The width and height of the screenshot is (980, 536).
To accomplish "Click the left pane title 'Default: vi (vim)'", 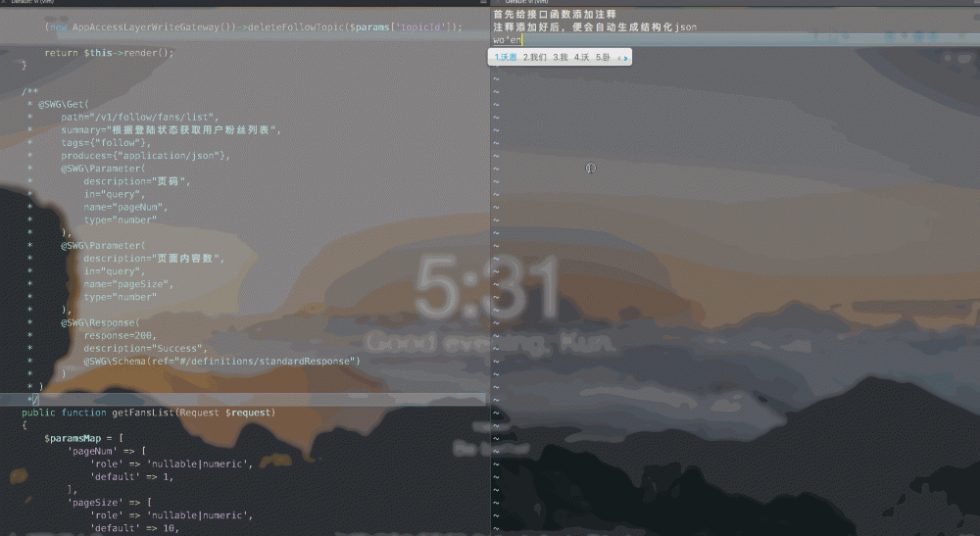I will [x=32, y=2].
